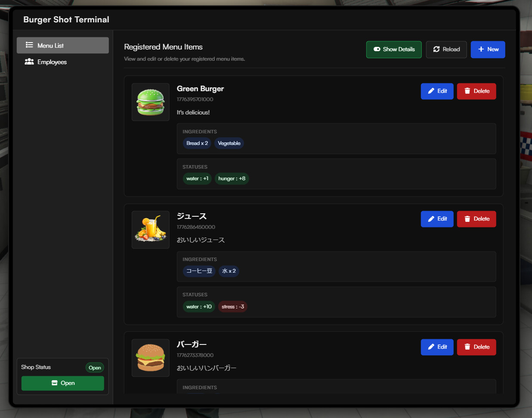Click the Menu List list icon
The width and height of the screenshot is (532, 418).
(29, 45)
